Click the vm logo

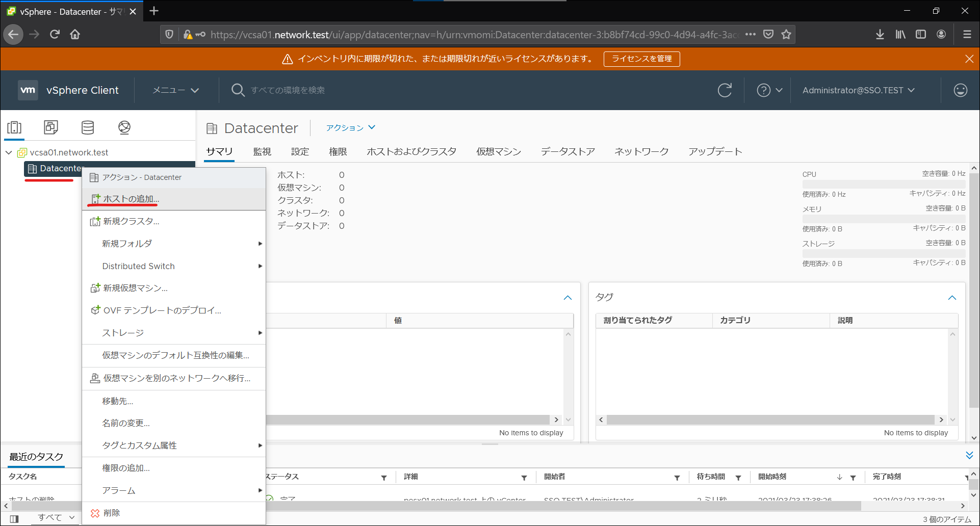(x=28, y=90)
